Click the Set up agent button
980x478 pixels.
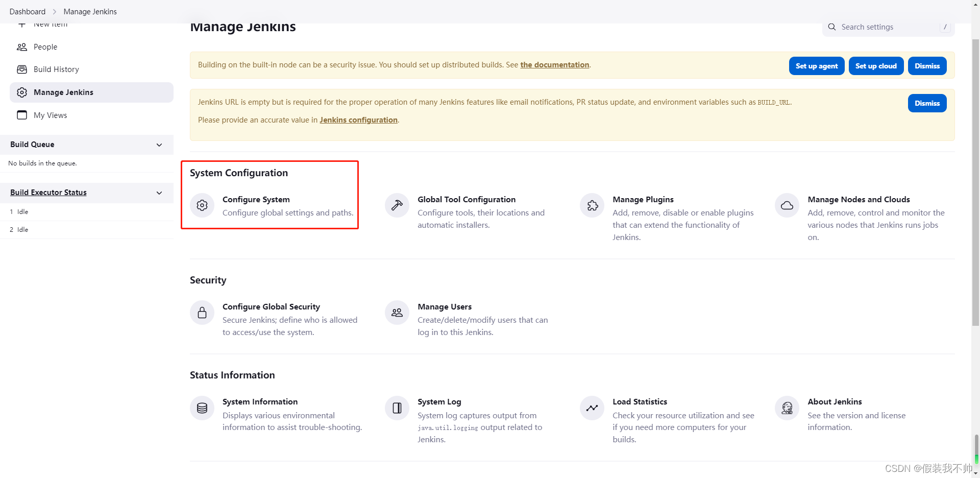click(x=817, y=66)
